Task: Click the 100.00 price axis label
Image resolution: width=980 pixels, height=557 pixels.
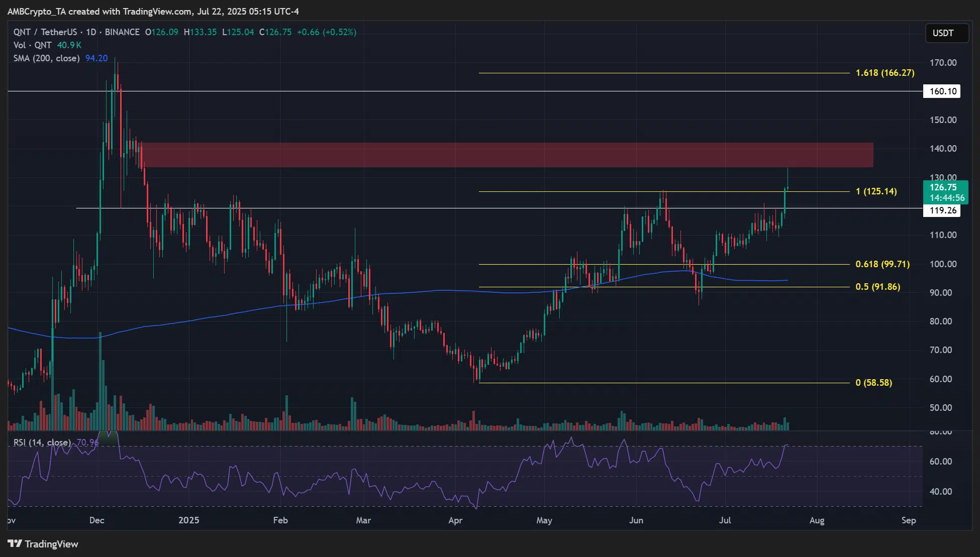Action: pos(943,264)
